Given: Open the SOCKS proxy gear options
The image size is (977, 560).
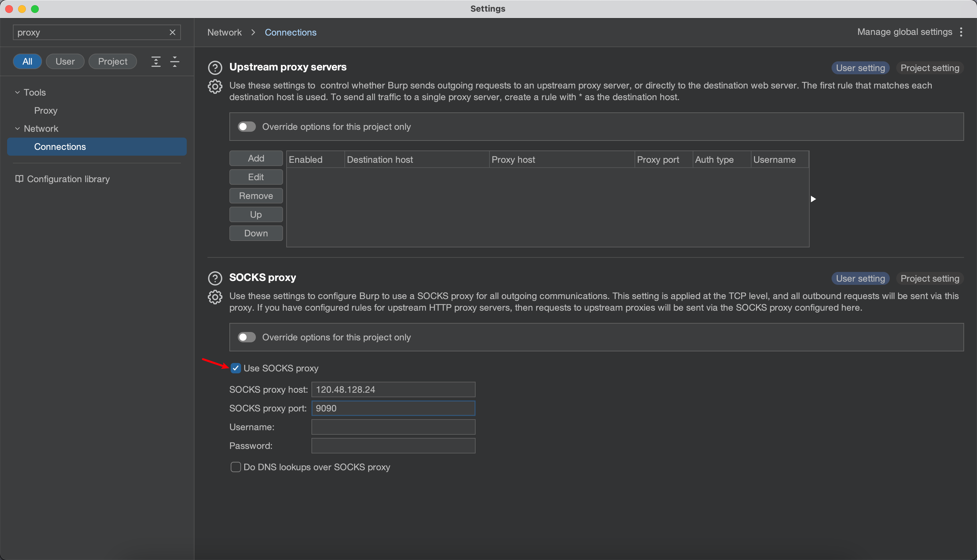Looking at the screenshot, I should tap(215, 297).
